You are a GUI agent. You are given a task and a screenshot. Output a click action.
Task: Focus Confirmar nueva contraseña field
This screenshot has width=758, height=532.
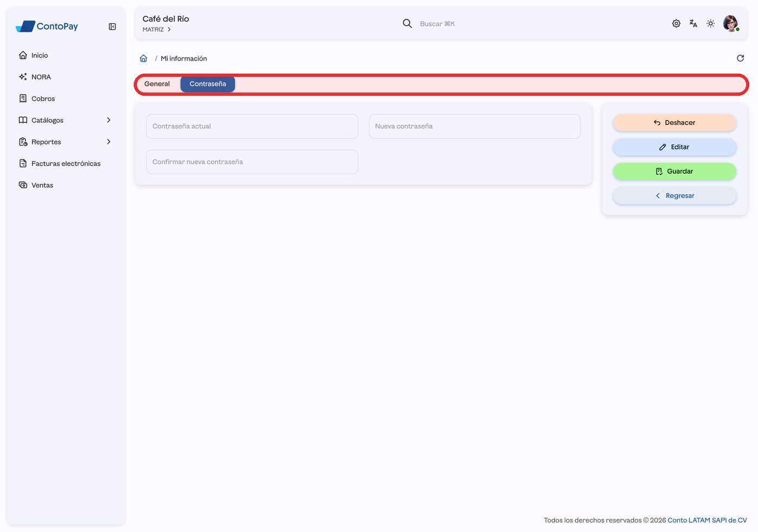point(252,162)
